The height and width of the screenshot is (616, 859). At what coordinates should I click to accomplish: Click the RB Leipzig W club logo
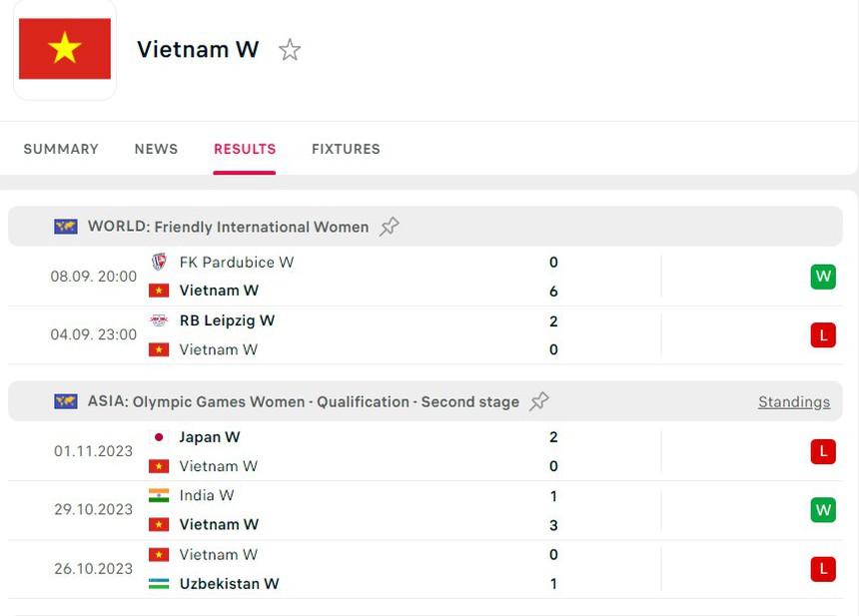point(160,321)
